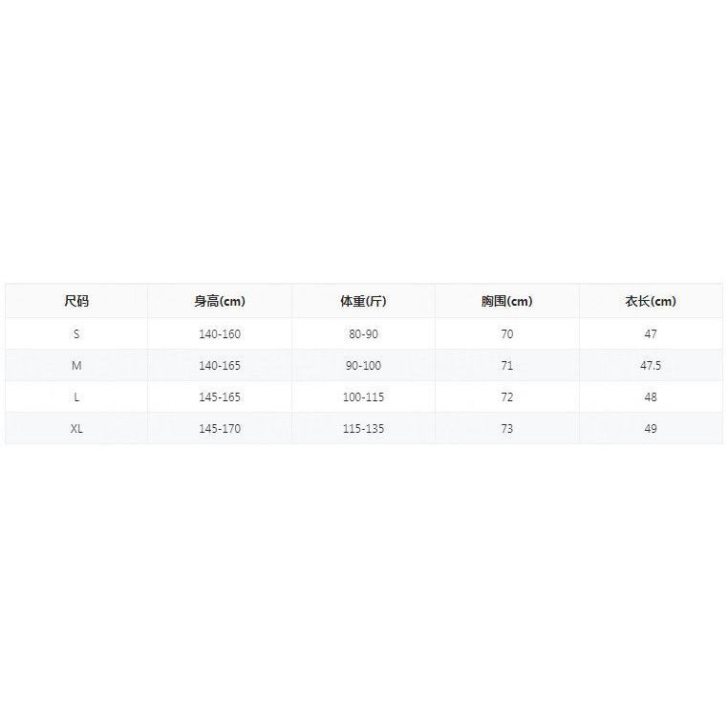Click the 80-90 weight cell
Viewport: 728px width, 728px height.
point(363,333)
